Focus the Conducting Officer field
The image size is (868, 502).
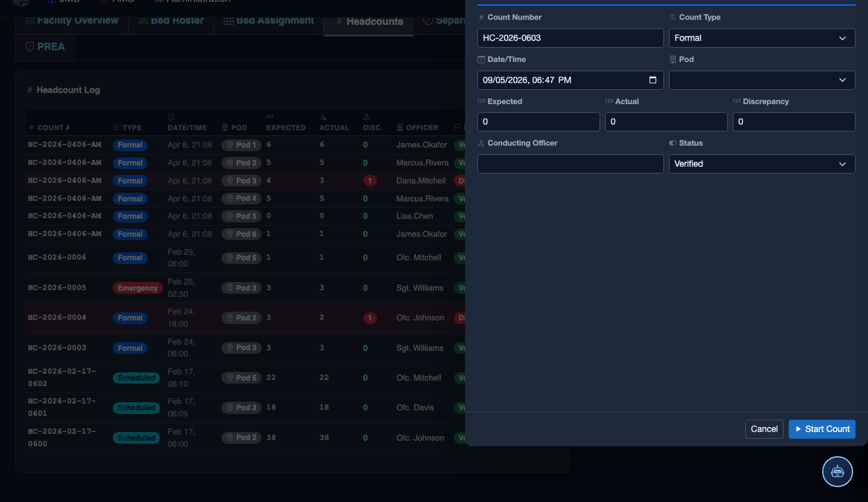coord(570,164)
